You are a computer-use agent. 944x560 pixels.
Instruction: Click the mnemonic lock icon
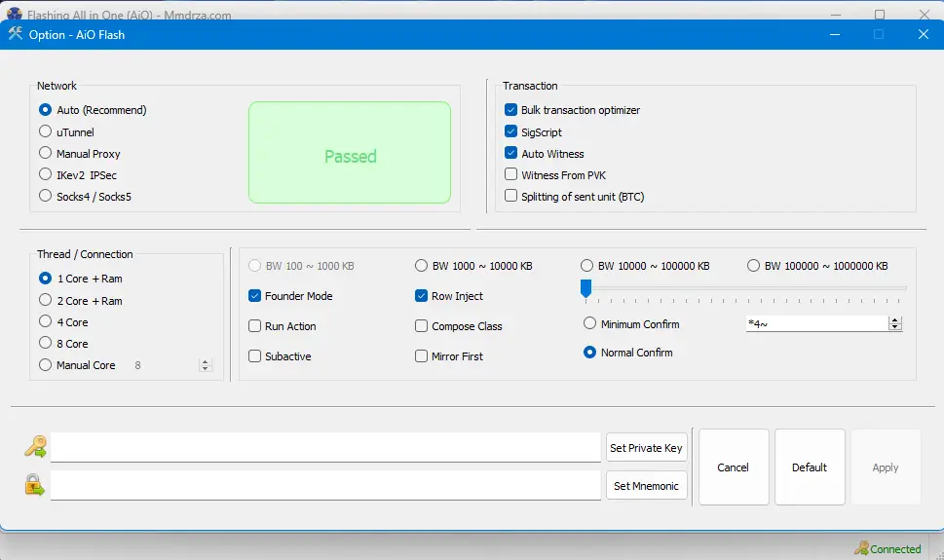tap(34, 485)
